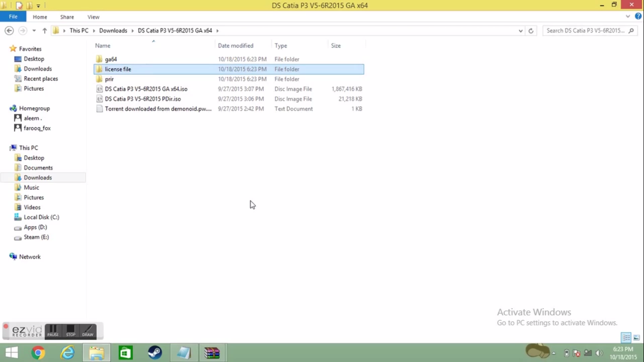Open the recent locations dropdown
Viewport: 644px width, 362px height.
[34, 31]
